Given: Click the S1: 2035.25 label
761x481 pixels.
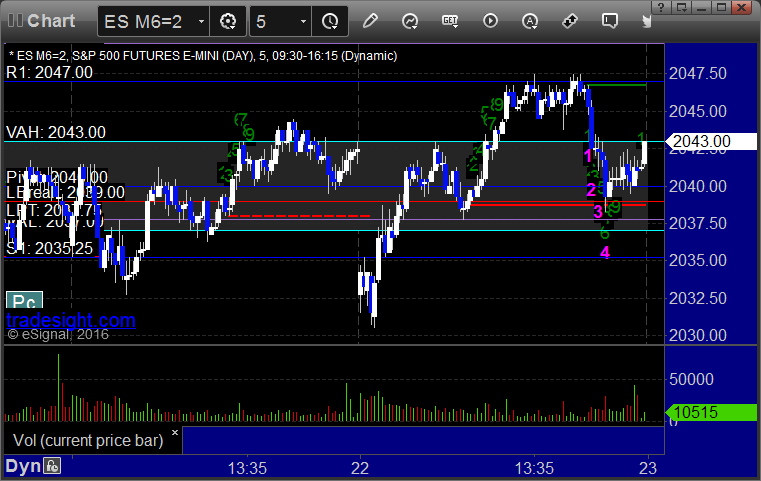Looking at the screenshot, I should pos(50,248).
